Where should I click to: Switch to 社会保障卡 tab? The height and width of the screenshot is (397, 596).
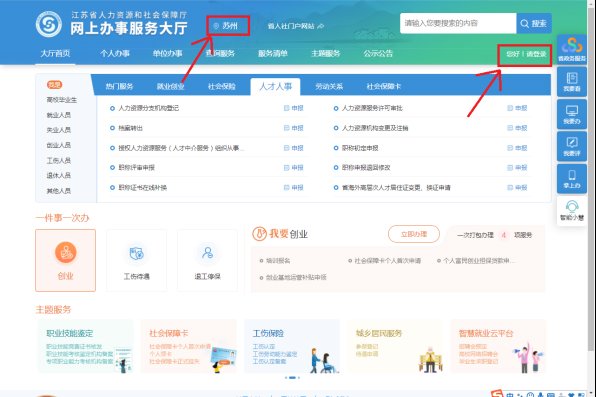coord(384,86)
